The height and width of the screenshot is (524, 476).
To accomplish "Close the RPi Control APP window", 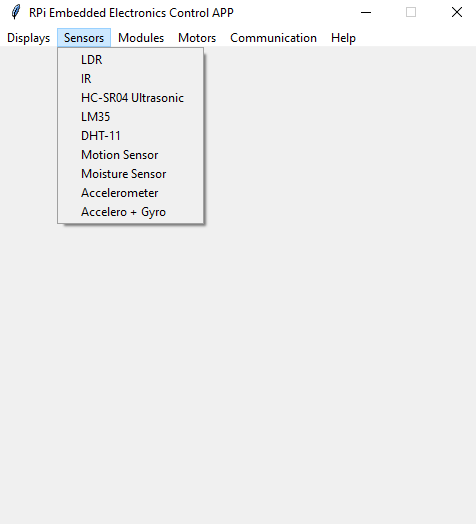I will [x=457, y=13].
